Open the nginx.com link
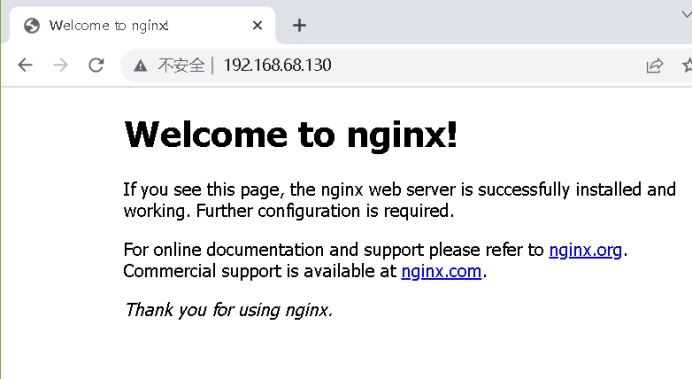 pos(441,271)
